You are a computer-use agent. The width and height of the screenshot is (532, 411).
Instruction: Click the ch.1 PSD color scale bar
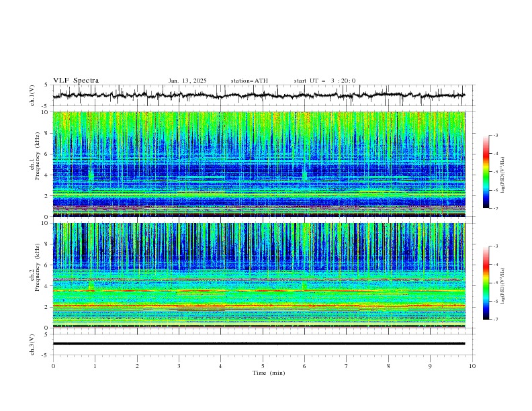pos(486,172)
